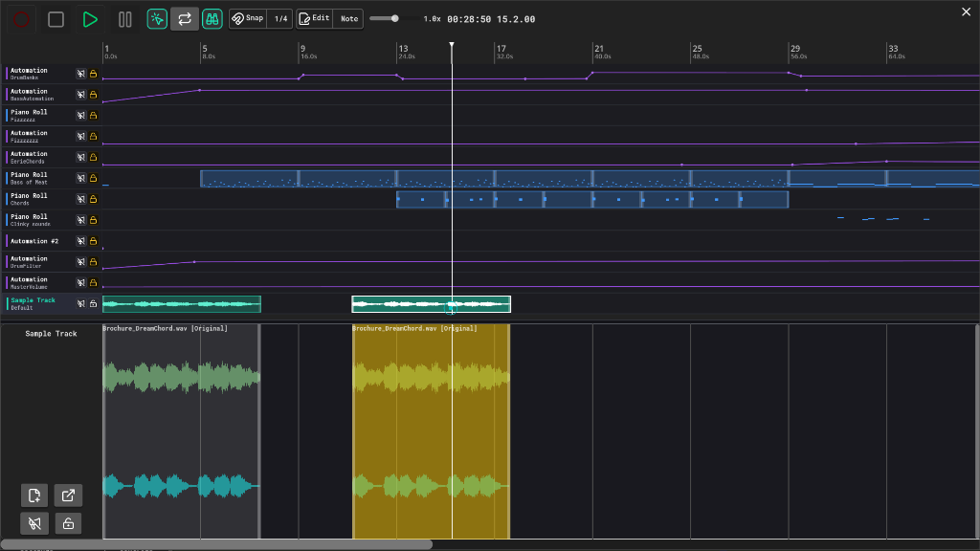
Task: Click the horizontal scrollbar at the bottom
Action: pos(216,544)
